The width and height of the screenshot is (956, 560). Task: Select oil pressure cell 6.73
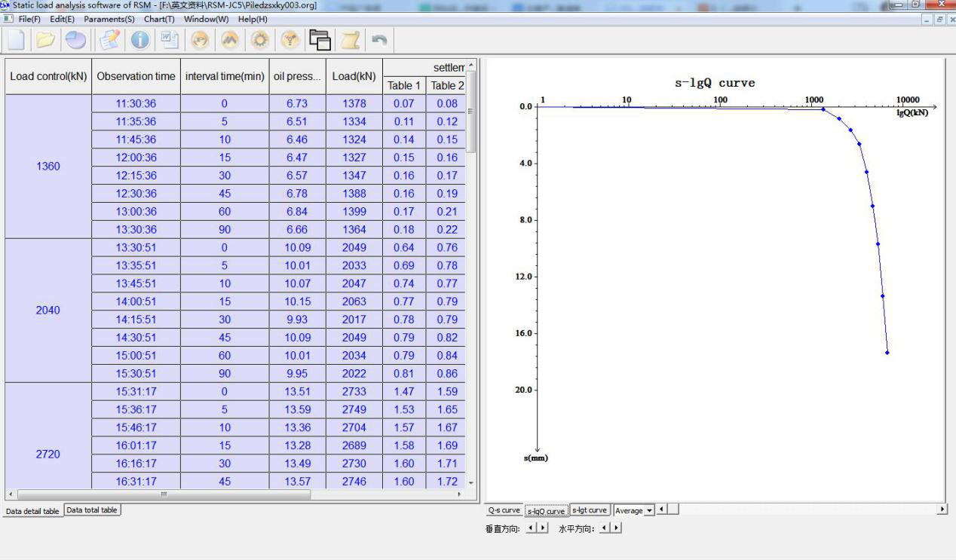(x=297, y=103)
